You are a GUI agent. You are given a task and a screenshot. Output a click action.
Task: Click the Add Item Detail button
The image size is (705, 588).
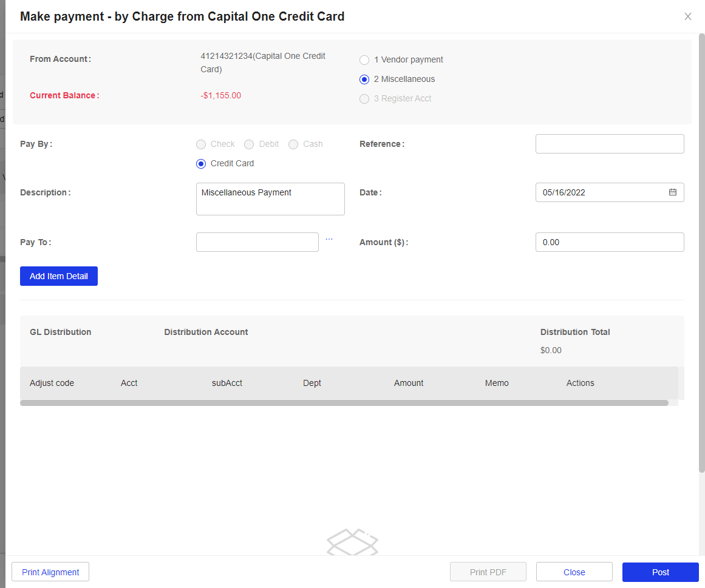coord(59,276)
